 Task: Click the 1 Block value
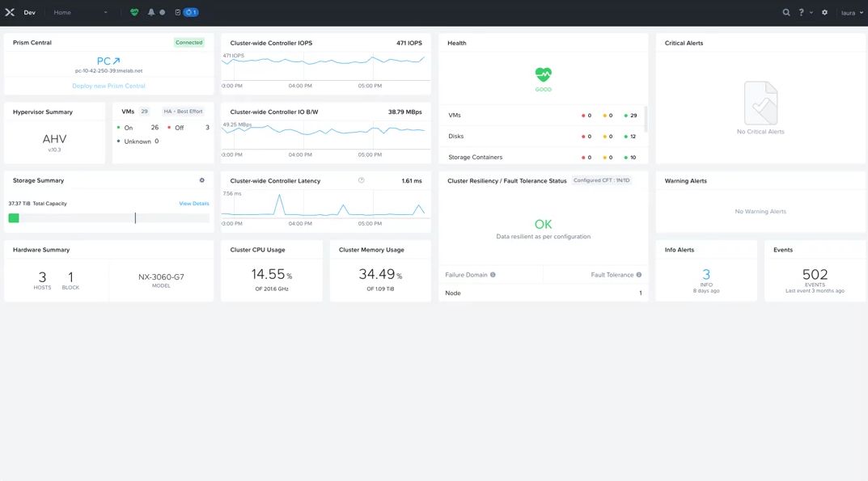point(70,276)
